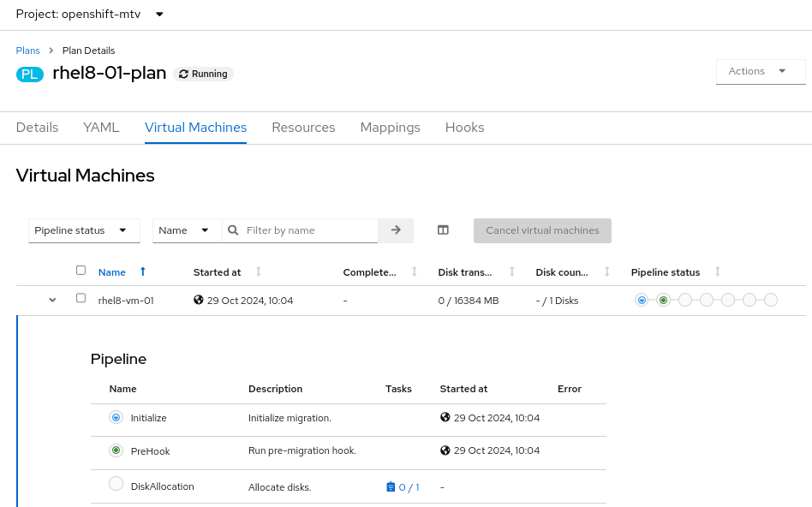
Task: Open the Hooks tab
Action: [x=464, y=128]
